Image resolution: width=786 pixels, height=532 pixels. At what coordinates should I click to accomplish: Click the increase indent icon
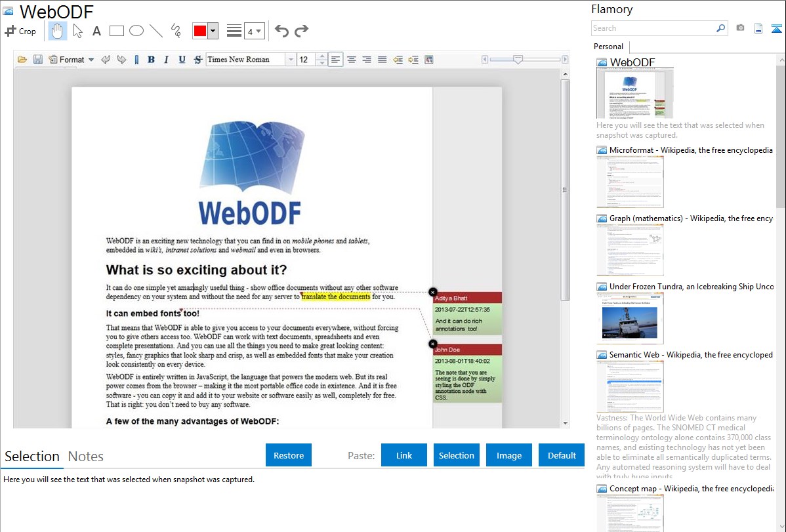pyautogui.click(x=413, y=60)
